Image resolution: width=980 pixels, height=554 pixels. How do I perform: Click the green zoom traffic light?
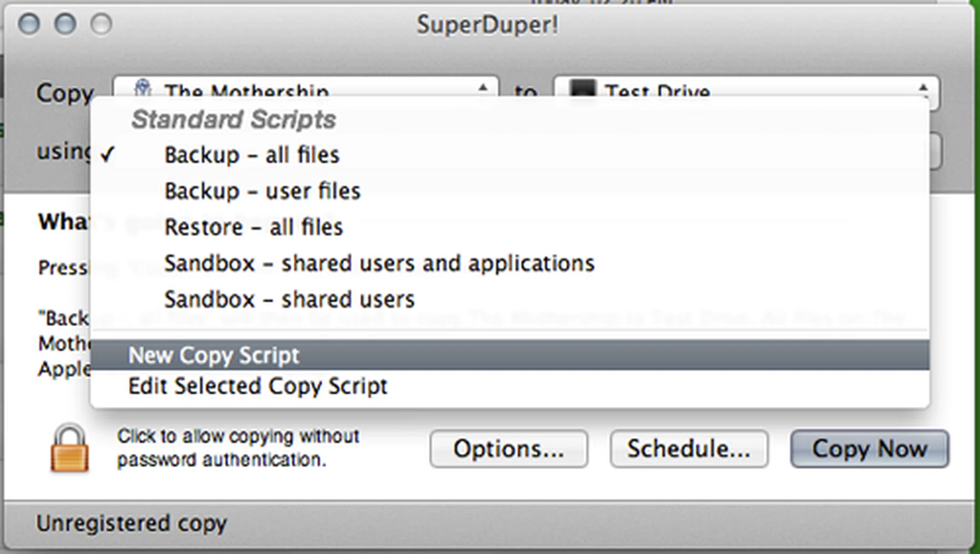[100, 24]
